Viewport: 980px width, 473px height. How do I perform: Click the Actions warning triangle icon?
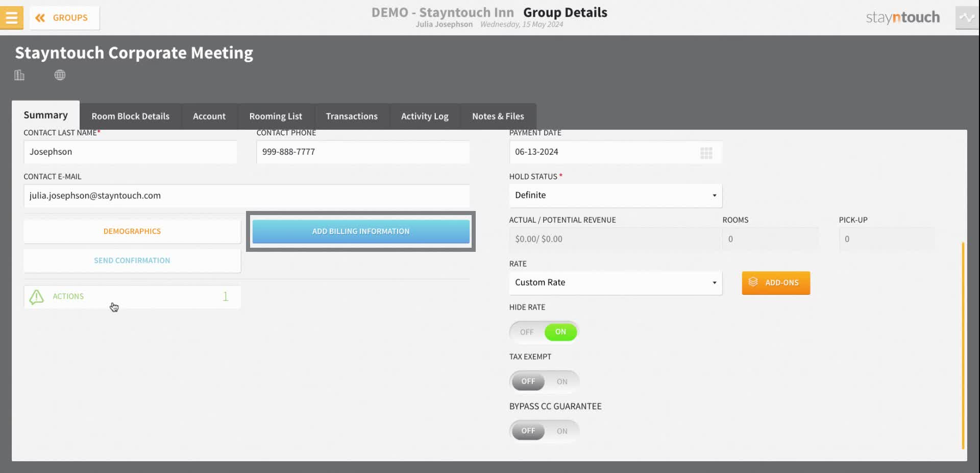(37, 297)
